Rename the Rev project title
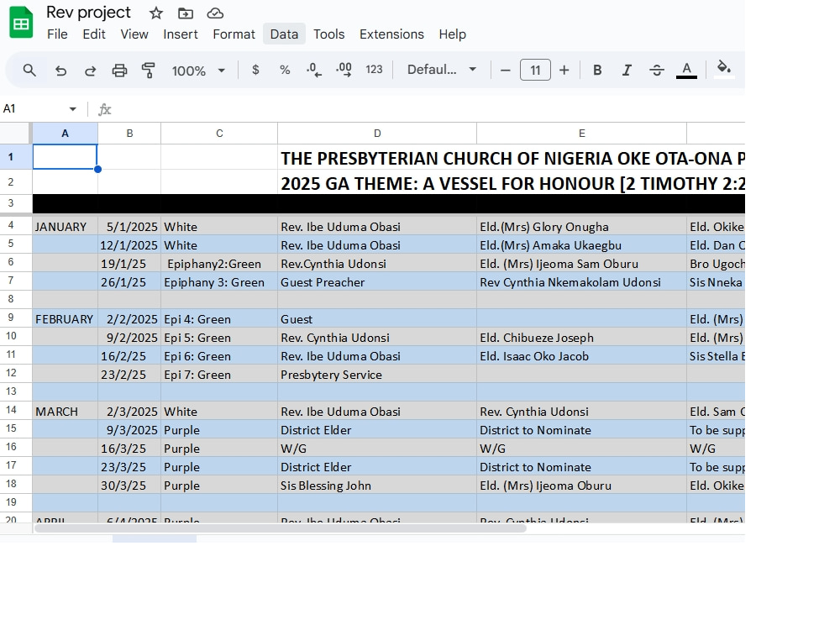This screenshot has height=630, width=840. pos(88,13)
